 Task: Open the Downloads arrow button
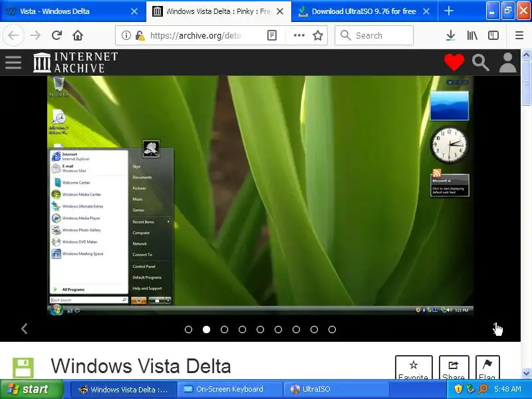(451, 35)
